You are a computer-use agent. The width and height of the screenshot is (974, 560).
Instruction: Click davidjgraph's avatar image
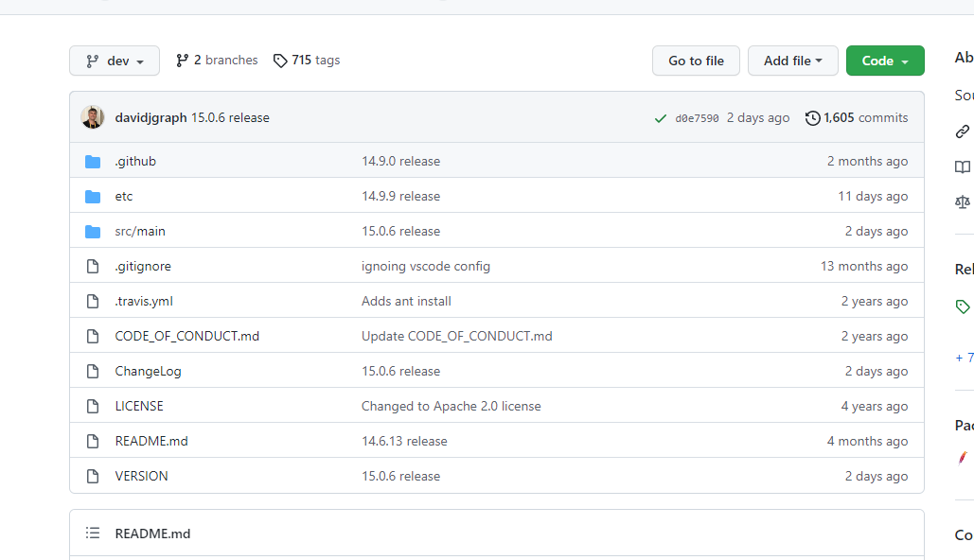click(93, 117)
